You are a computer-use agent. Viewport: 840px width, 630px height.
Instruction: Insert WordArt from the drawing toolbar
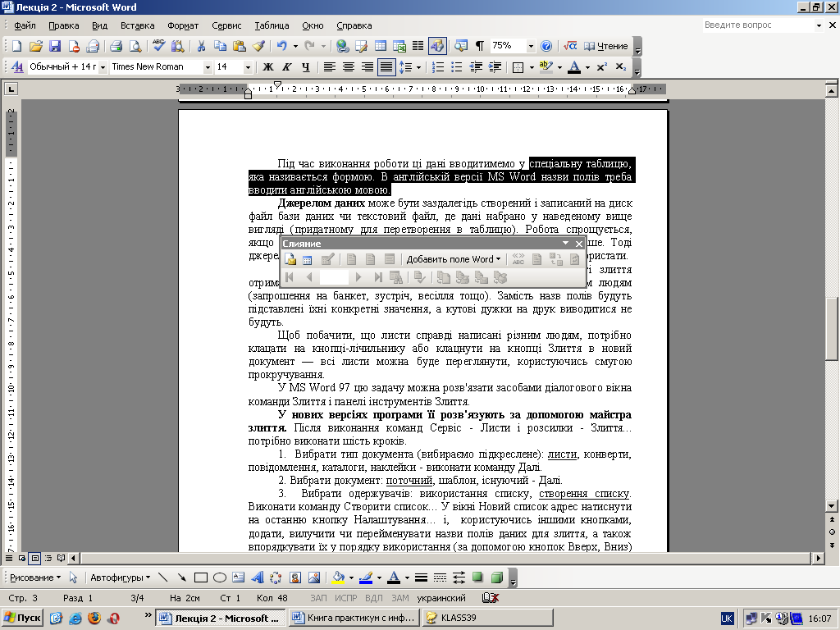(x=257, y=577)
